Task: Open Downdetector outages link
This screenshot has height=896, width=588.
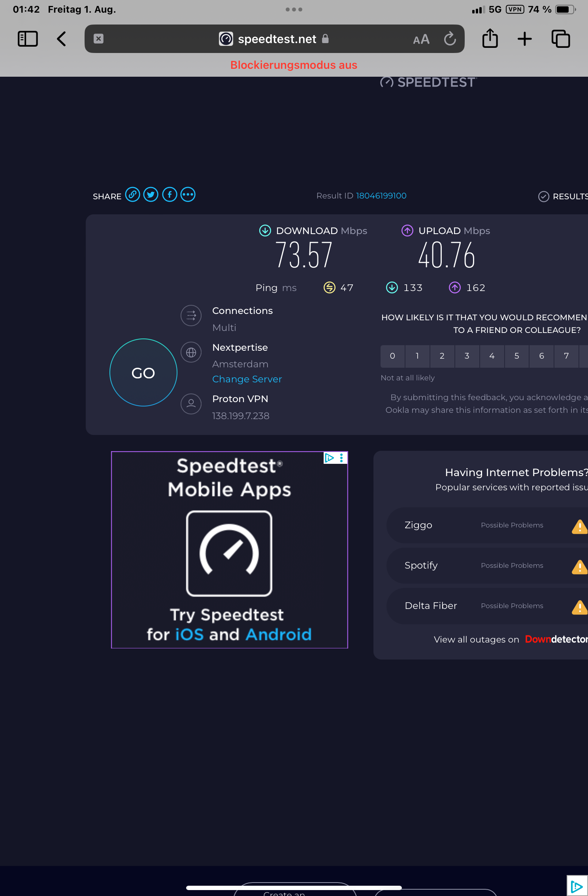Action: pyautogui.click(x=556, y=639)
